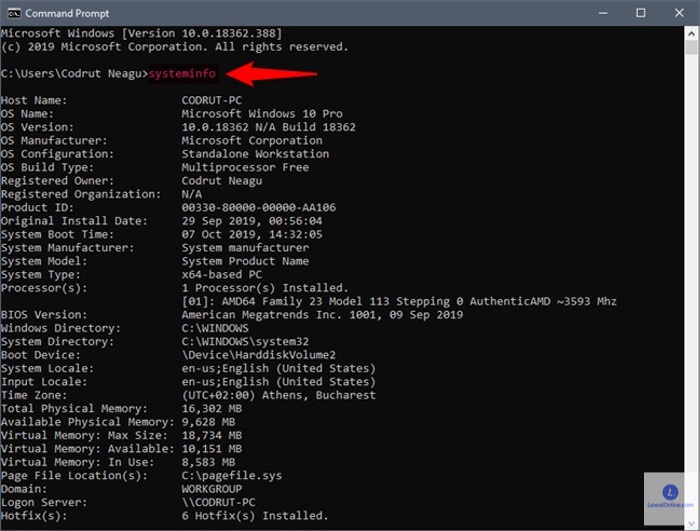Click the 'Registered Organization:' label

(x=81, y=194)
